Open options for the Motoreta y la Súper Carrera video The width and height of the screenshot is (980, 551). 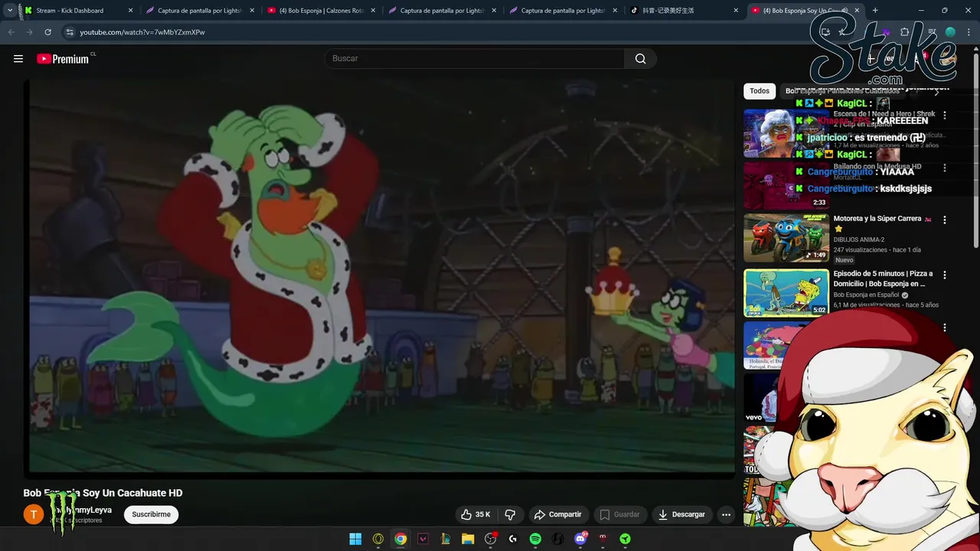click(x=944, y=220)
